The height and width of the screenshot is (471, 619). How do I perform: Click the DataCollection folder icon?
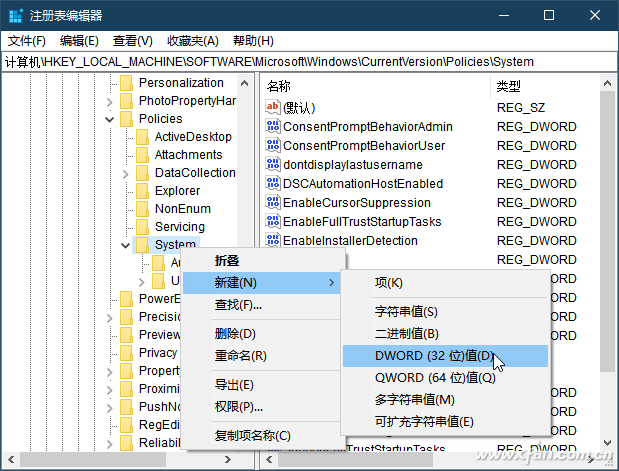pos(142,173)
